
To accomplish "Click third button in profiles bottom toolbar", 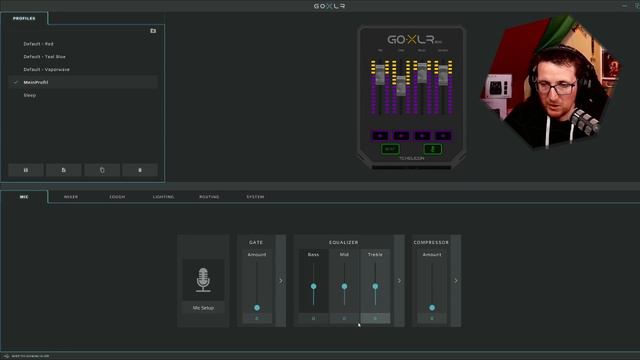I will click(102, 170).
